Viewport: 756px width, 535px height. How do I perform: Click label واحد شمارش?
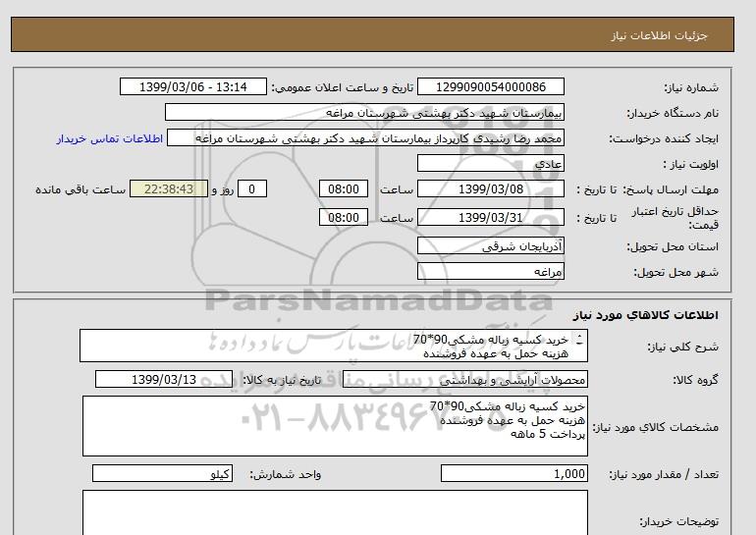pyautogui.click(x=285, y=475)
